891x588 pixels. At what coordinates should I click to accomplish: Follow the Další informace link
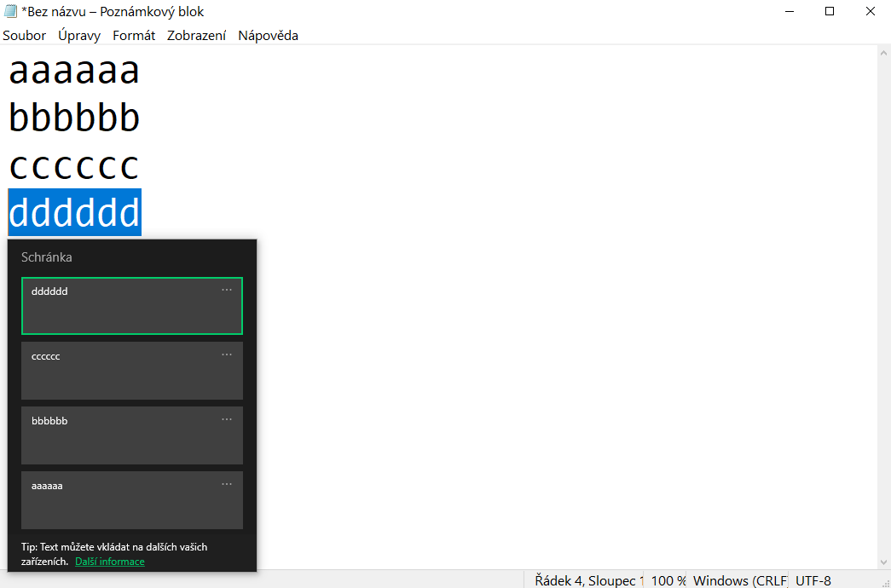(x=110, y=562)
